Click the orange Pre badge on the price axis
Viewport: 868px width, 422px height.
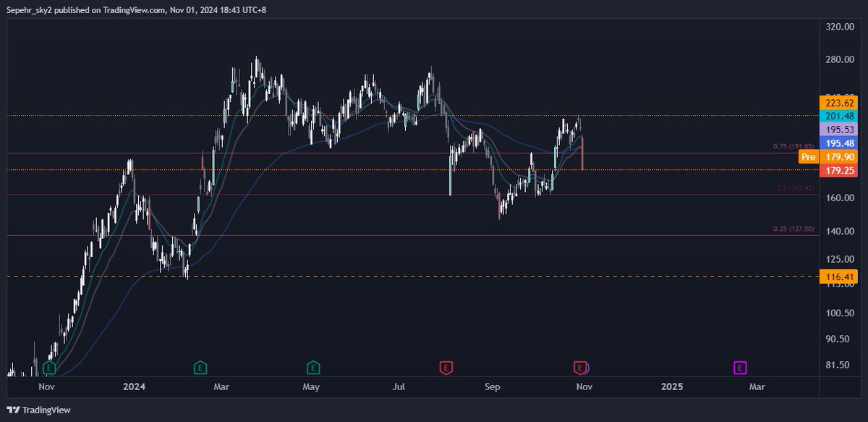807,157
